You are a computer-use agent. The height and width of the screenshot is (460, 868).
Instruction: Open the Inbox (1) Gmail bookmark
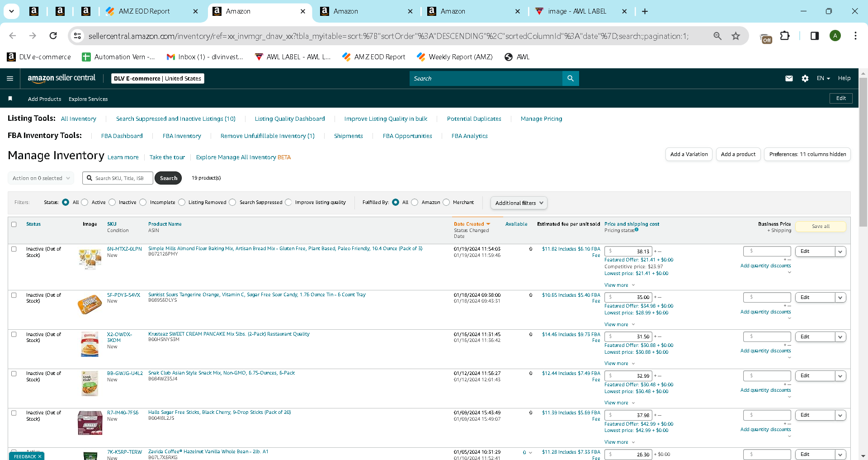pos(205,57)
